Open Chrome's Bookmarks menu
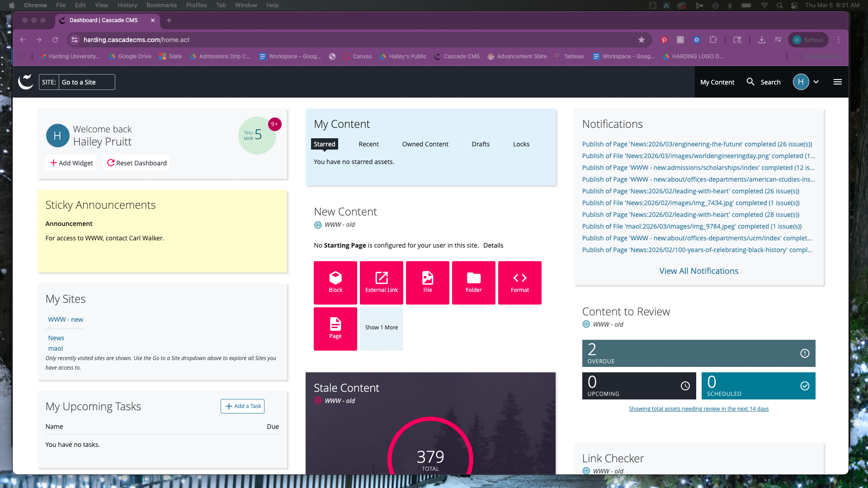The image size is (868, 488). (x=161, y=5)
